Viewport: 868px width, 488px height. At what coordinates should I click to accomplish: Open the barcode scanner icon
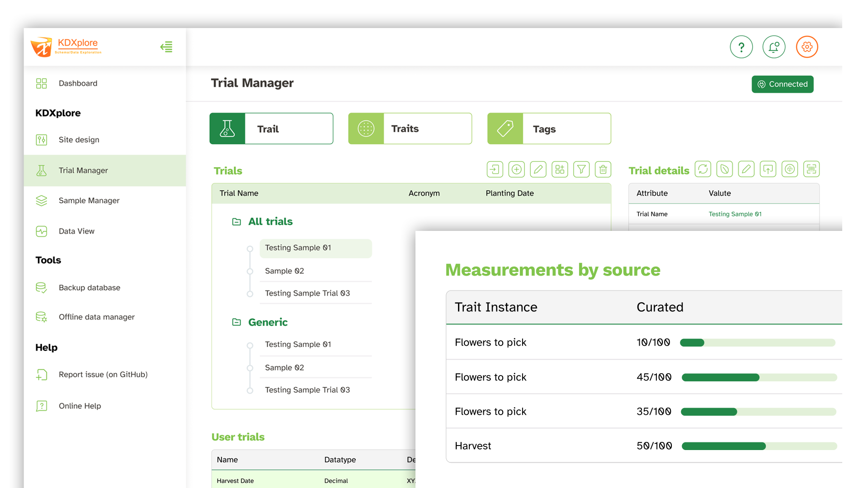[811, 169]
